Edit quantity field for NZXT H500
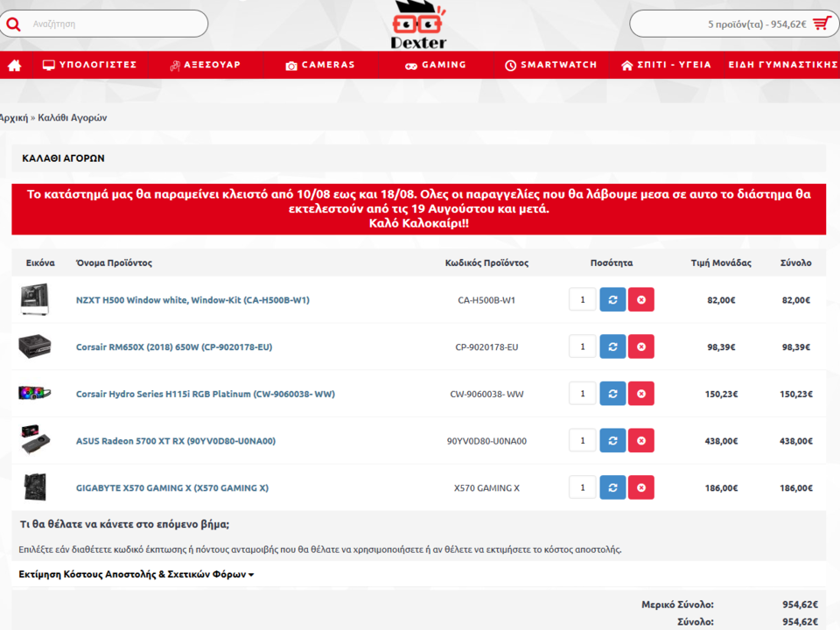This screenshot has width=840, height=630. pos(583,299)
